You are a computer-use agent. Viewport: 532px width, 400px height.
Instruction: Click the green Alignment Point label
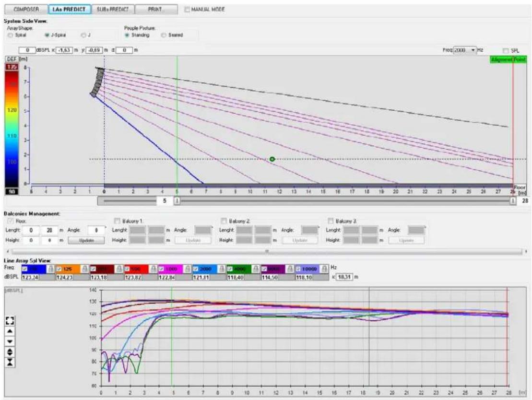[508, 59]
